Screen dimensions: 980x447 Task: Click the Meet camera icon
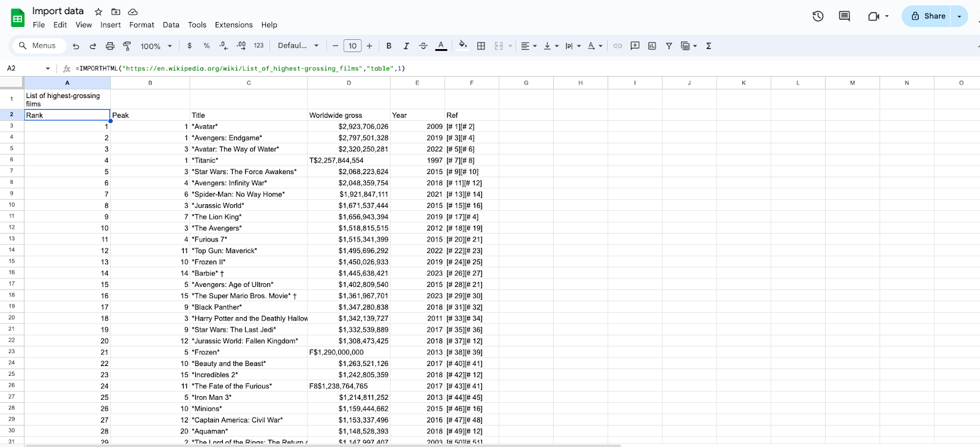(x=874, y=17)
